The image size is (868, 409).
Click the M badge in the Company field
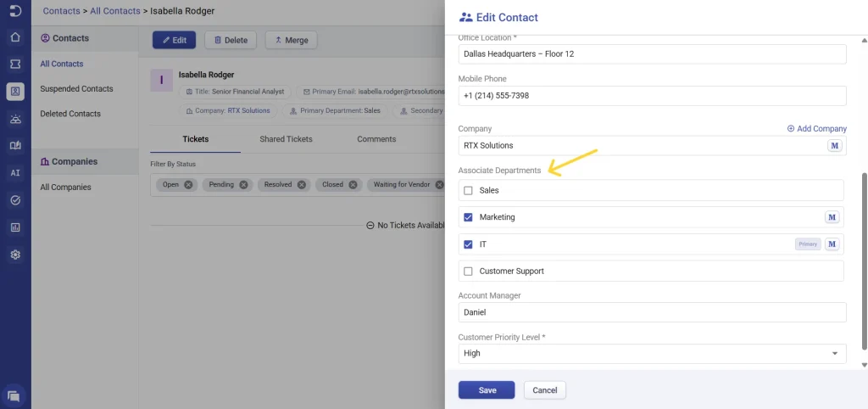tap(834, 146)
